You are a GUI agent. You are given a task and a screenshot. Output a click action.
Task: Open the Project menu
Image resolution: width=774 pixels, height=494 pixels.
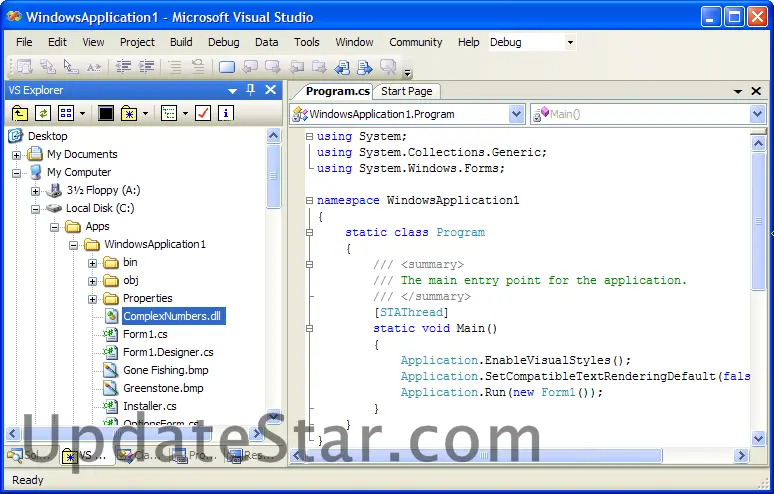point(137,42)
